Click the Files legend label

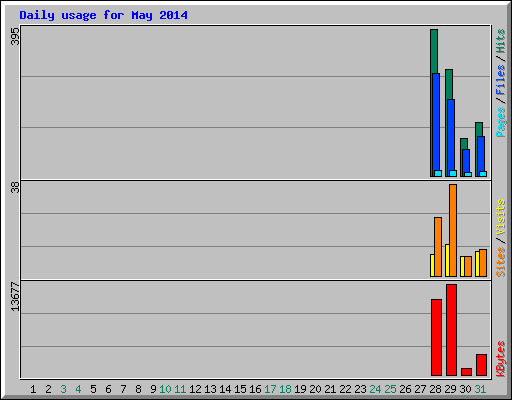click(x=501, y=79)
